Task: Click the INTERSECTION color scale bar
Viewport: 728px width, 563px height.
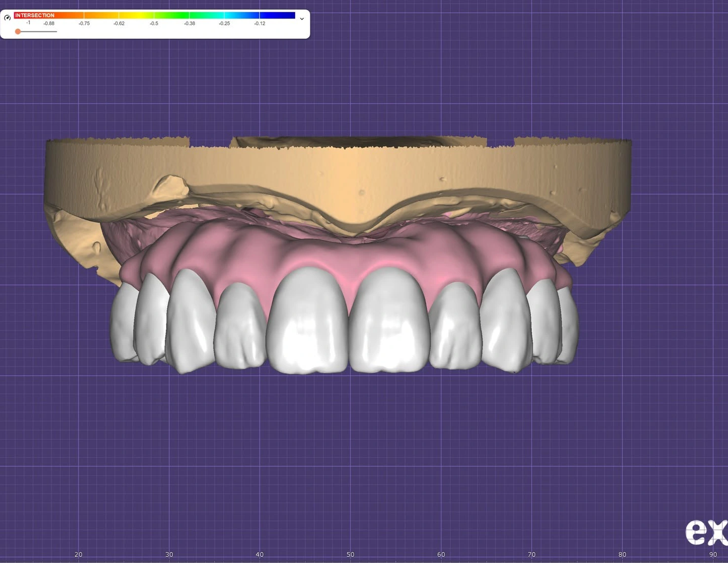Action: (x=155, y=15)
